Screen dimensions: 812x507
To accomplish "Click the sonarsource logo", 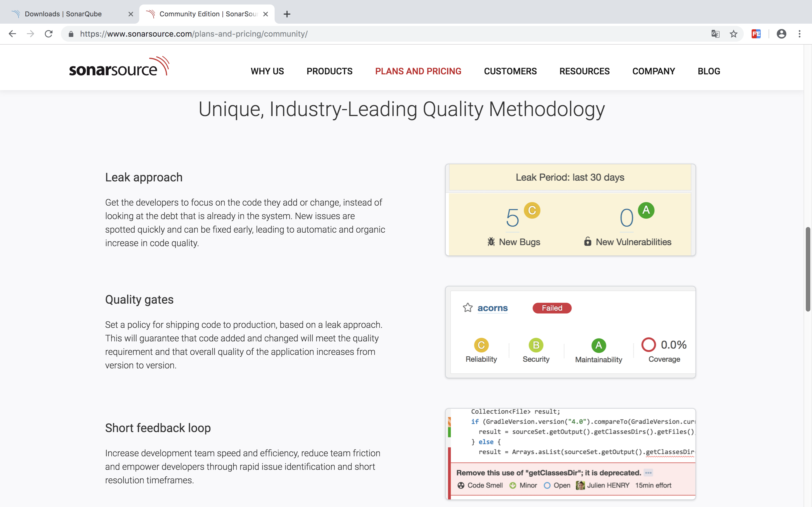I will pos(119,66).
